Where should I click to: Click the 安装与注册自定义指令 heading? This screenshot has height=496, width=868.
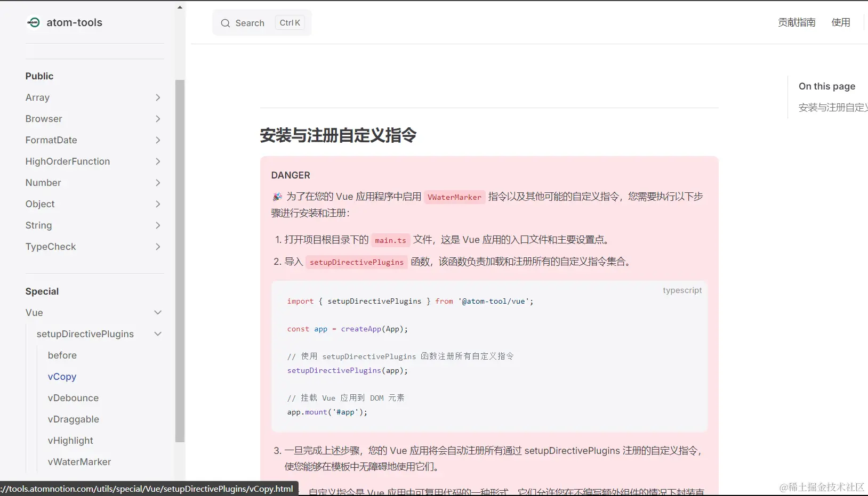(x=338, y=135)
